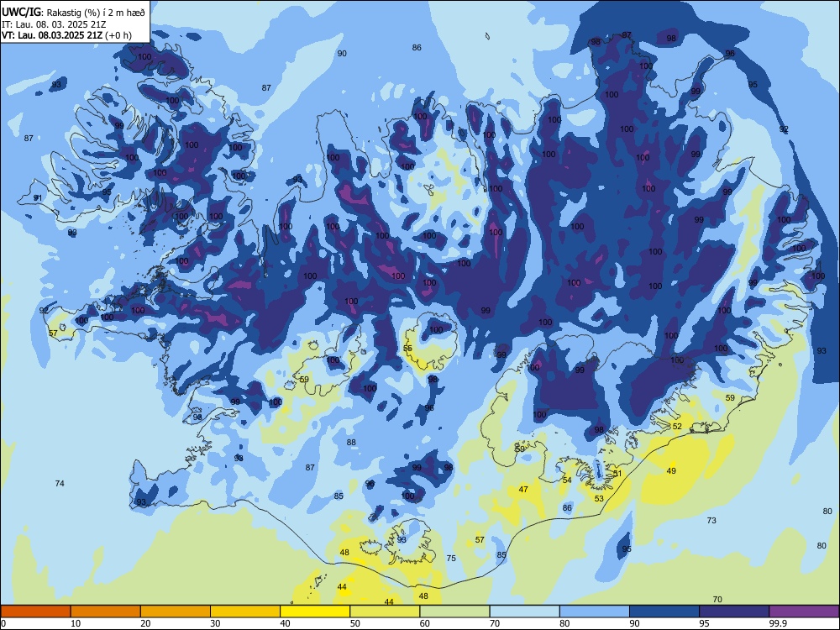The height and width of the screenshot is (630, 840).
Task: Pick the 70–80 pale blue legend swatch
Action: tap(524, 612)
